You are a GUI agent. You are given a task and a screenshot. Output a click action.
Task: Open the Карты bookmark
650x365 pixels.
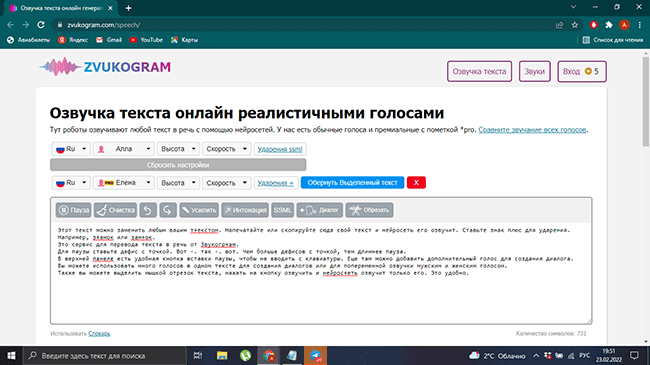pyautogui.click(x=184, y=40)
